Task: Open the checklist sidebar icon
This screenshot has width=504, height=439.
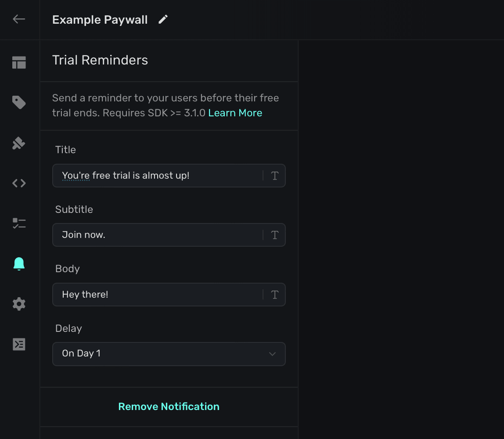Action: (x=19, y=223)
